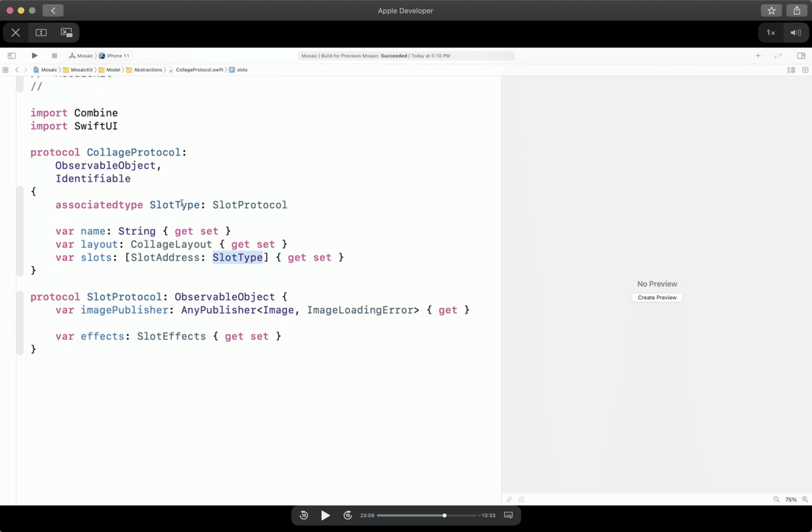
Task: Open related items grid menu
Action: click(x=5, y=70)
